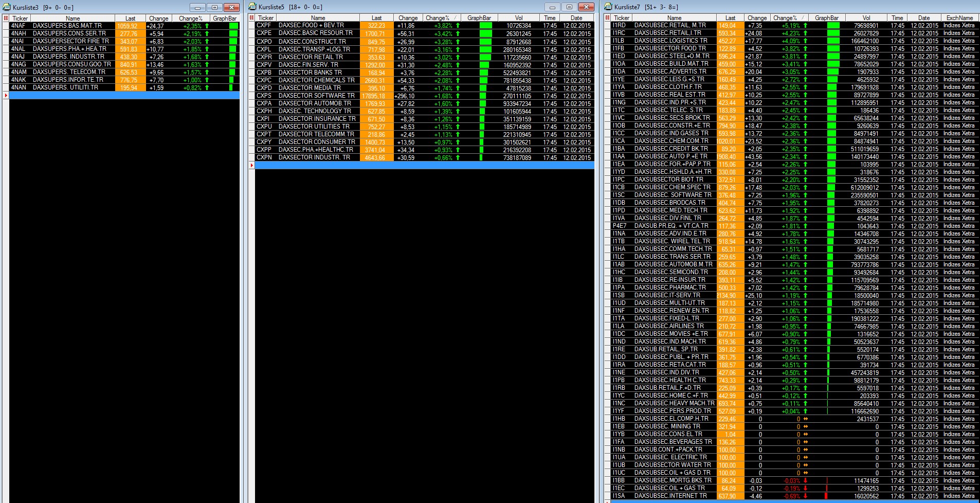The image size is (980, 503).
Task: Click the DAXSECTOR BANKS TR name cell
Action: 310,72
